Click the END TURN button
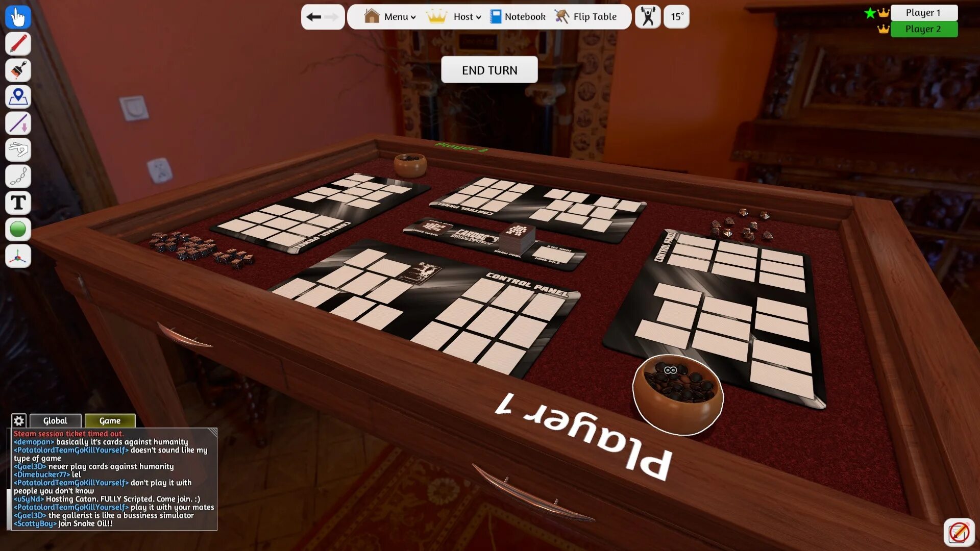 pos(489,70)
